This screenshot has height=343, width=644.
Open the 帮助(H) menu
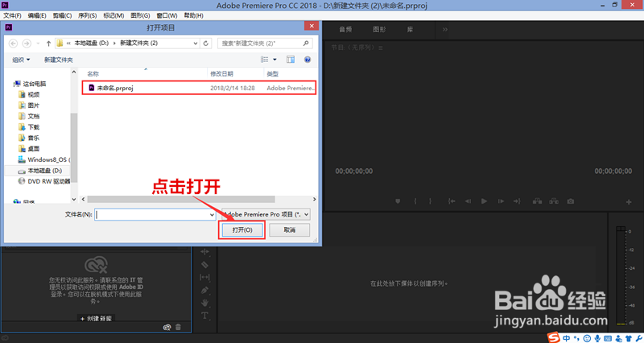[x=193, y=15]
